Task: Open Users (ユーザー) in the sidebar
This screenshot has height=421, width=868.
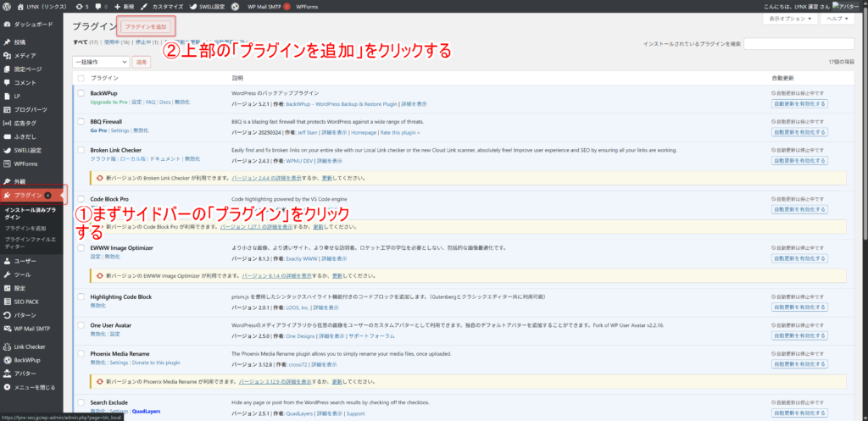Action: point(7,261)
